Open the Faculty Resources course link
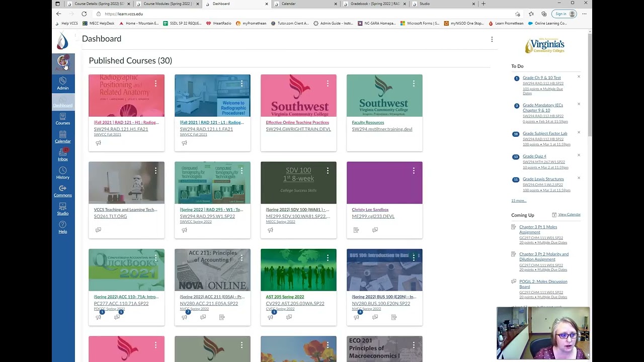The width and height of the screenshot is (644, 362). coord(368,122)
